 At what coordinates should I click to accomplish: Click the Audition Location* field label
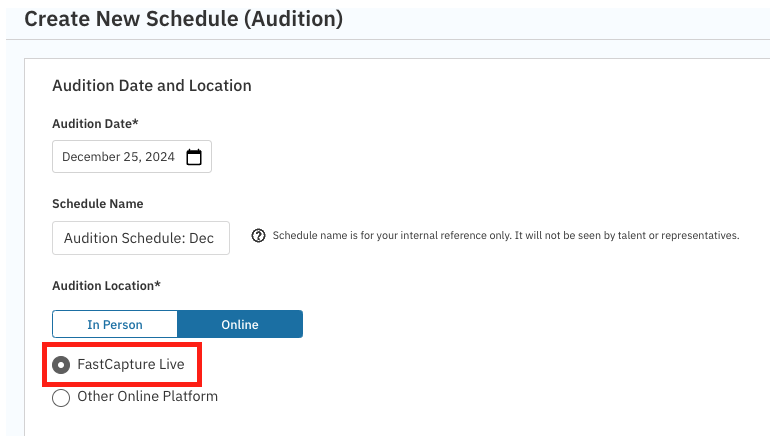[x=106, y=286]
